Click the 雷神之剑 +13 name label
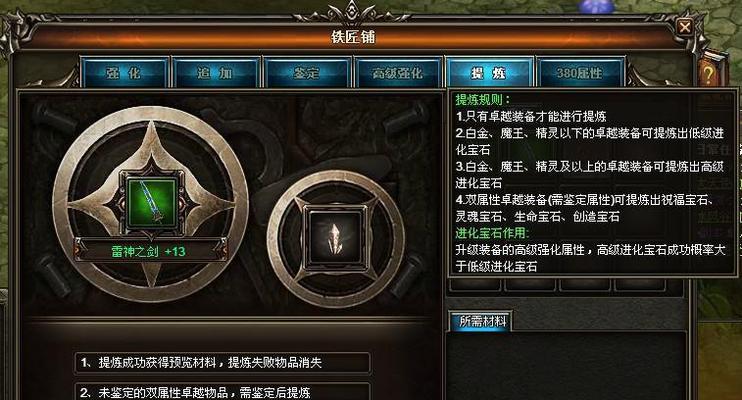The width and height of the screenshot is (742, 400). [149, 251]
